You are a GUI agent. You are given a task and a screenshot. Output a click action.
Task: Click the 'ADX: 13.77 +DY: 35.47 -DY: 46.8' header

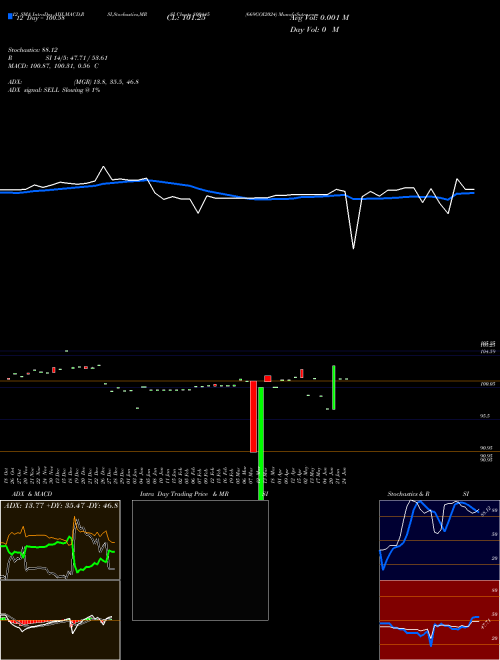pyautogui.click(x=61, y=505)
